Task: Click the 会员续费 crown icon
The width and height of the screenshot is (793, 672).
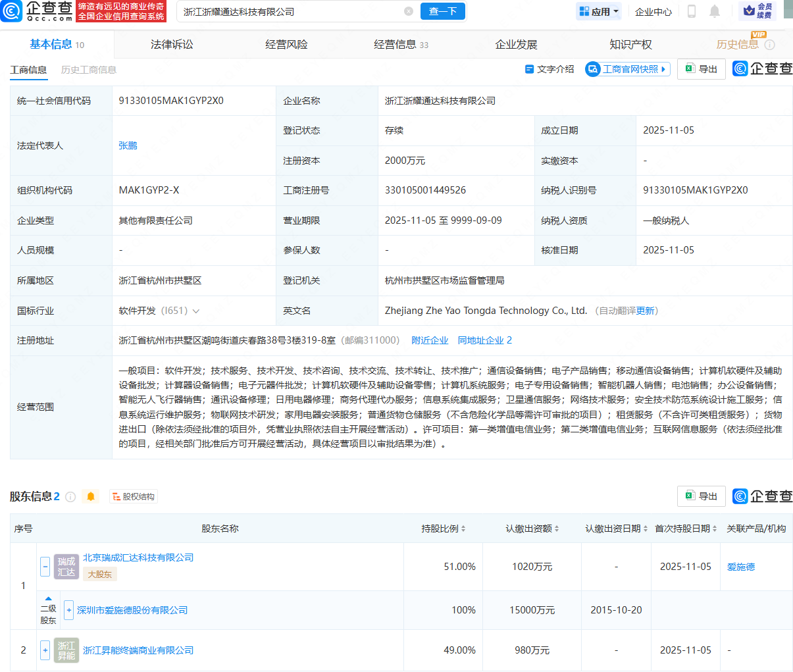Action: tap(750, 11)
